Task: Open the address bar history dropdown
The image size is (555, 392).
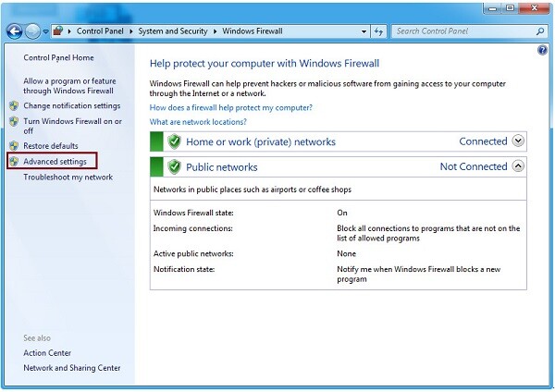Action: coord(364,31)
